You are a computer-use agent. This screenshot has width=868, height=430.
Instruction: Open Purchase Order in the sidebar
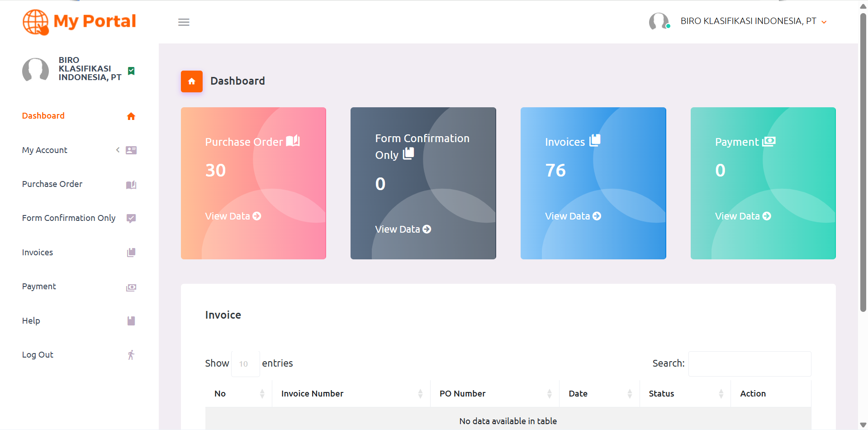tap(52, 184)
